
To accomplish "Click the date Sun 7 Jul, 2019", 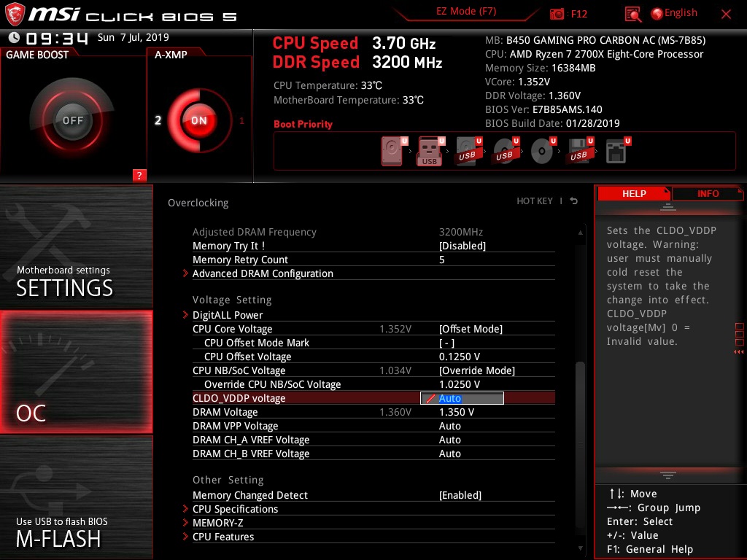I will [133, 37].
